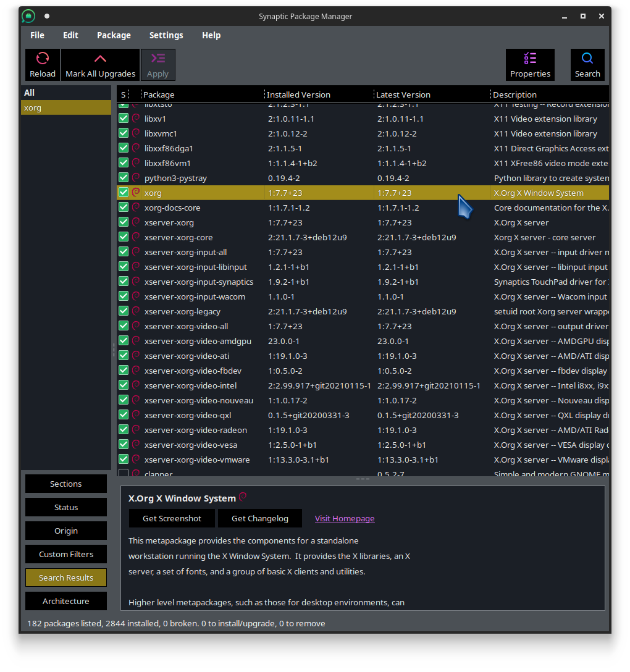Switch to Sections filter view

(66, 484)
